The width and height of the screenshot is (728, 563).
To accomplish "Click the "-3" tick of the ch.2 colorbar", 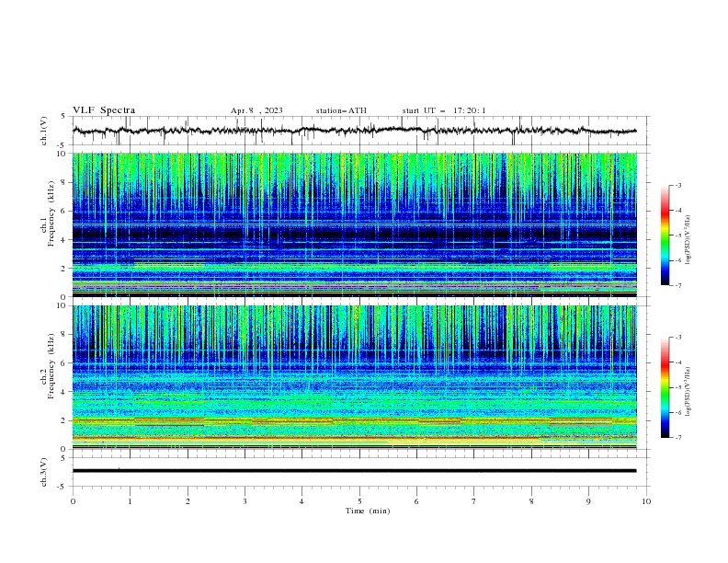I will (x=677, y=338).
